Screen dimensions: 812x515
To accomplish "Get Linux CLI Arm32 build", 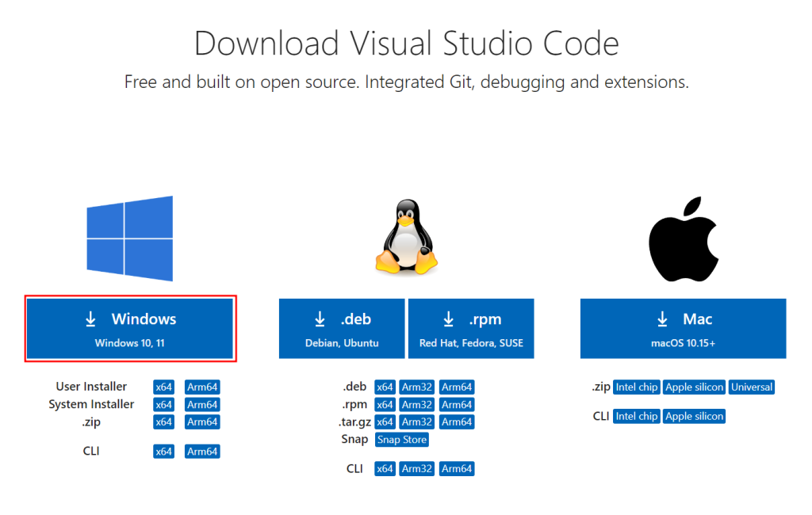I will point(417,468).
